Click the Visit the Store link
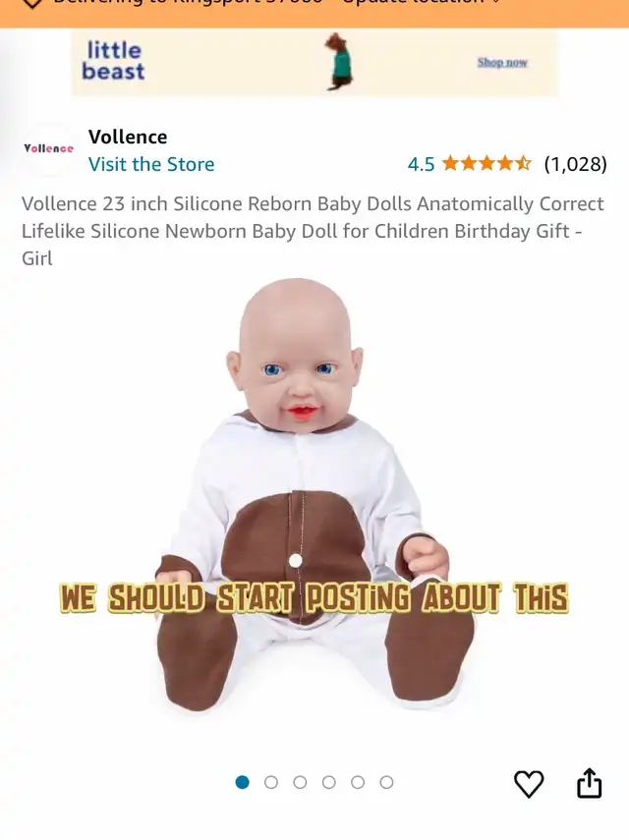This screenshot has height=840, width=629. coord(151,164)
